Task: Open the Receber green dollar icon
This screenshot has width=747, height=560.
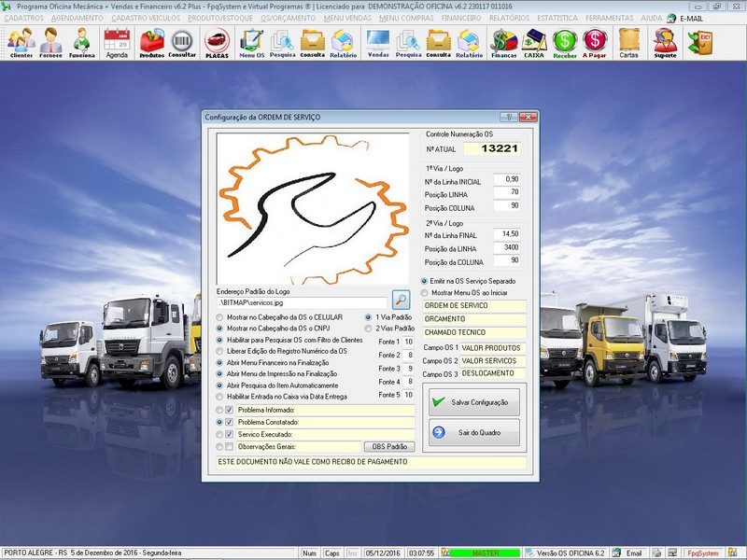Action: click(x=565, y=43)
